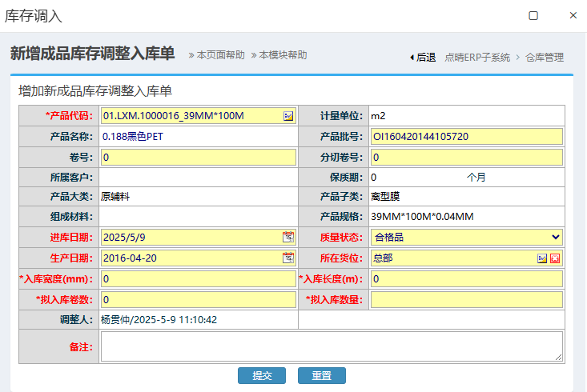Select the 入库宽度(mm) input field
The width and height of the screenshot is (587, 392).
[198, 279]
